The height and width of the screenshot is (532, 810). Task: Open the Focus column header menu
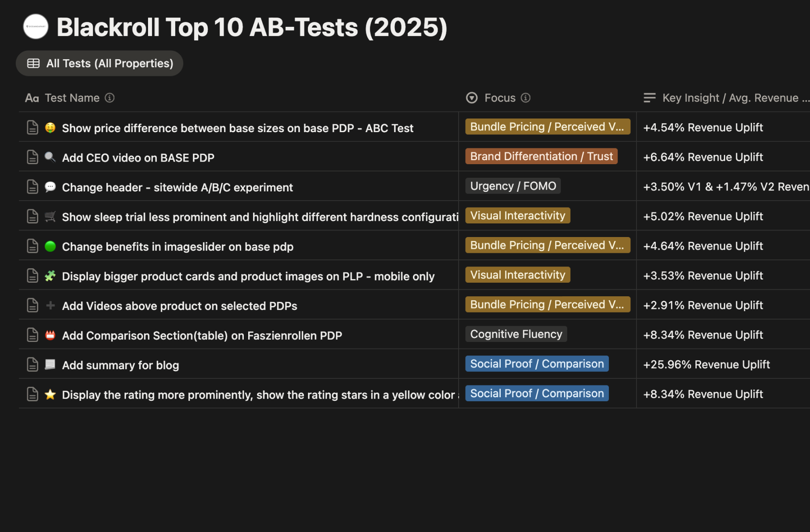click(500, 98)
